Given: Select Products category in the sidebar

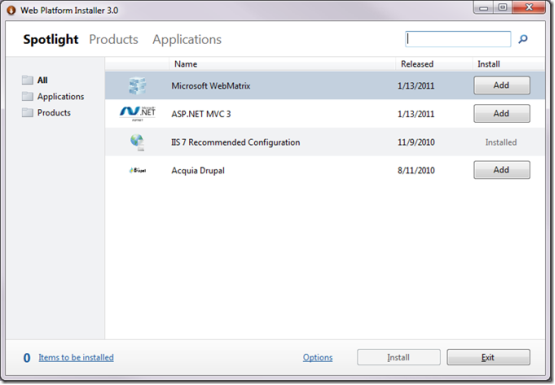Looking at the screenshot, I should point(54,113).
